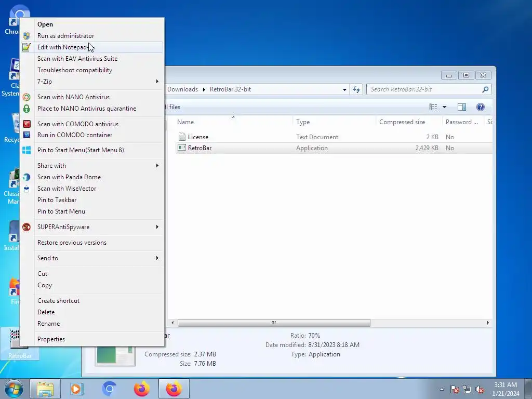Viewport: 532px width, 399px height.
Task: Click the red COMODO antivirus icon
Action: tap(26, 124)
